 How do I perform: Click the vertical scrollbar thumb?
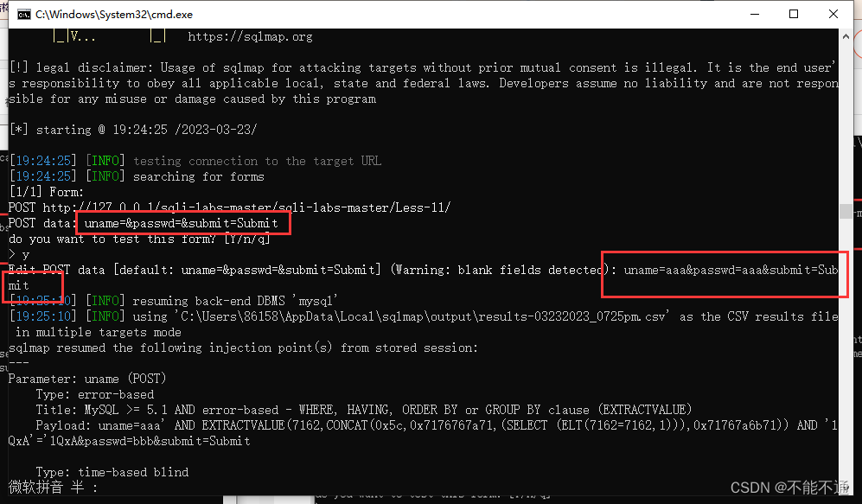coord(846,210)
